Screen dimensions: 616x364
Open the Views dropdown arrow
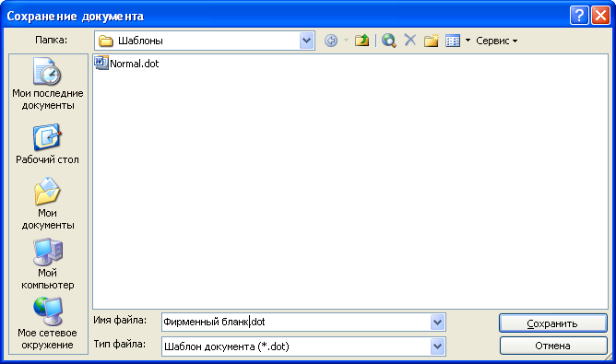pyautogui.click(x=468, y=41)
